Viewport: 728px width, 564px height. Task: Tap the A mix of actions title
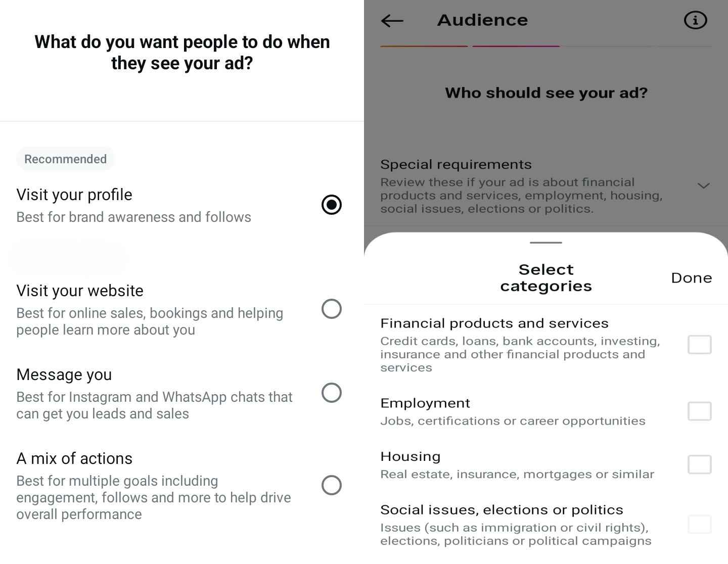click(74, 458)
